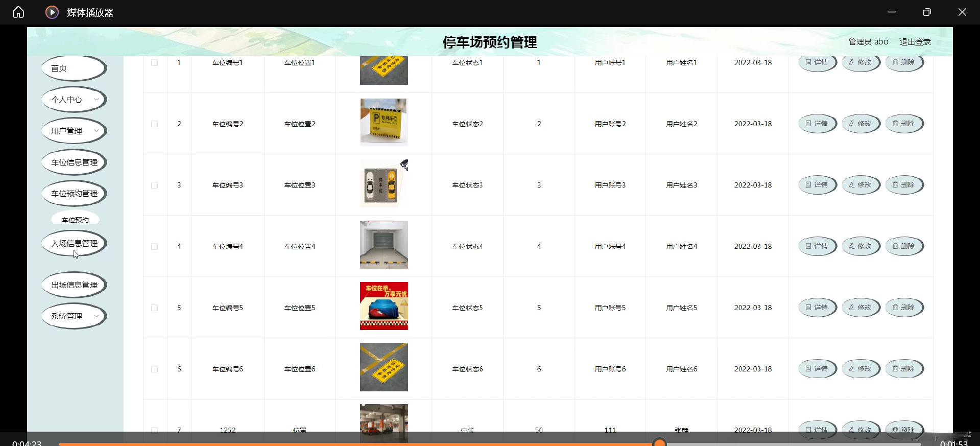Open 入场信息管理 in the sidebar
Viewport: 980px width, 446px height.
coord(74,243)
